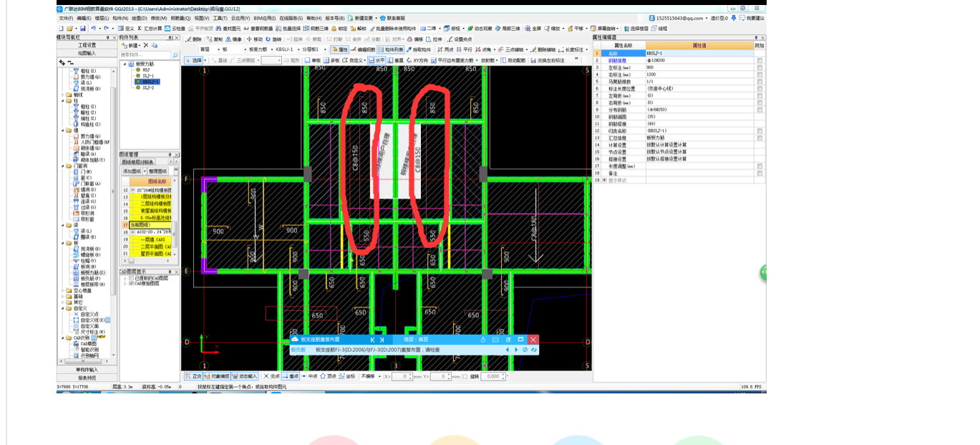Toggle 正交 ortho mode in status bar

[193, 376]
